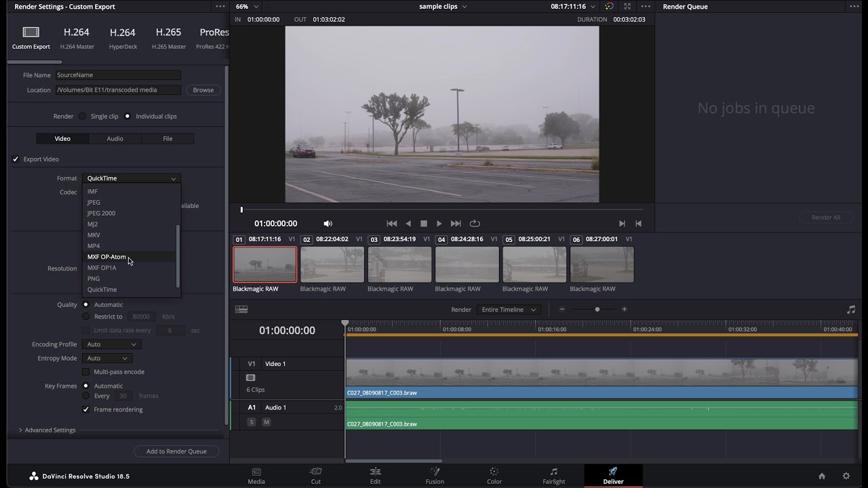Switch to the File settings tab
This screenshot has height=488, width=868.
[x=167, y=138]
